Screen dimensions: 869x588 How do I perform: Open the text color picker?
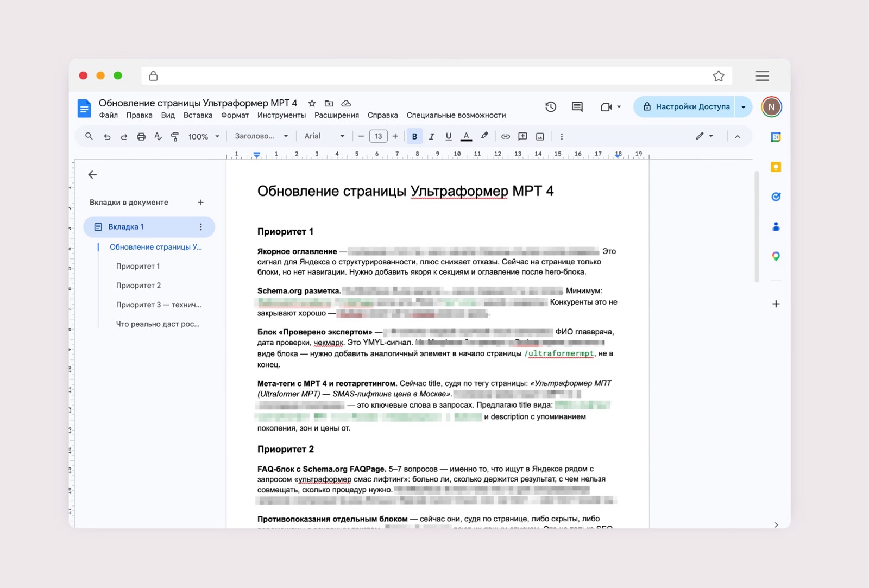pos(466,137)
